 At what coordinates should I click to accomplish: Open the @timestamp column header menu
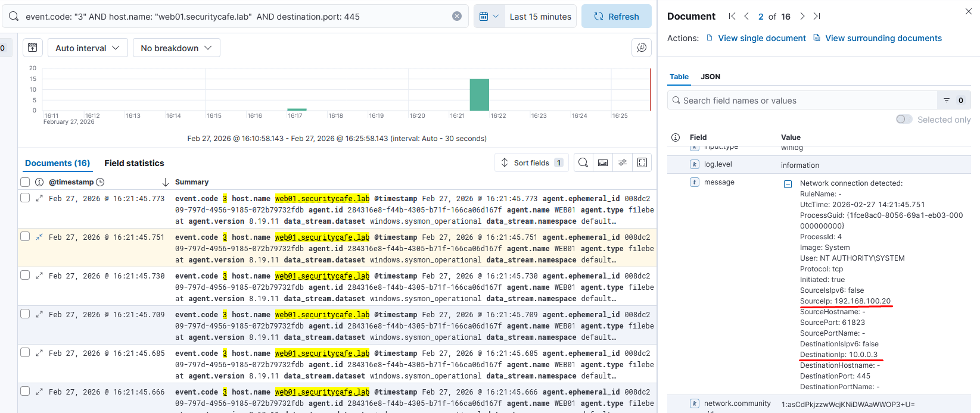[71, 182]
